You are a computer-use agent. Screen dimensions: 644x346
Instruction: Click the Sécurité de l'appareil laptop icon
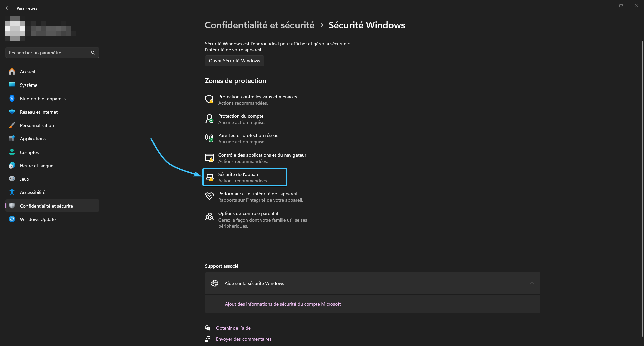click(210, 177)
